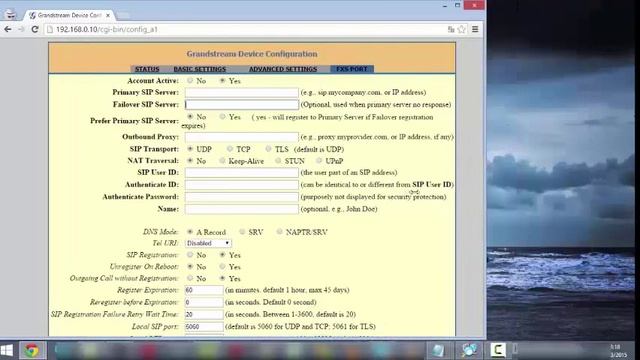Click the Name input field
The height and width of the screenshot is (360, 640).
[242, 209]
